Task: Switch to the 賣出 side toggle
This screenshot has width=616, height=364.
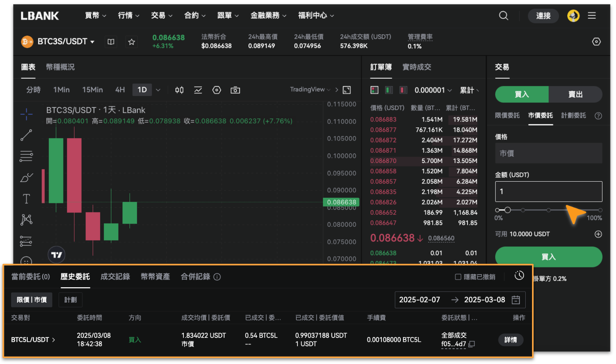Action: [x=576, y=95]
